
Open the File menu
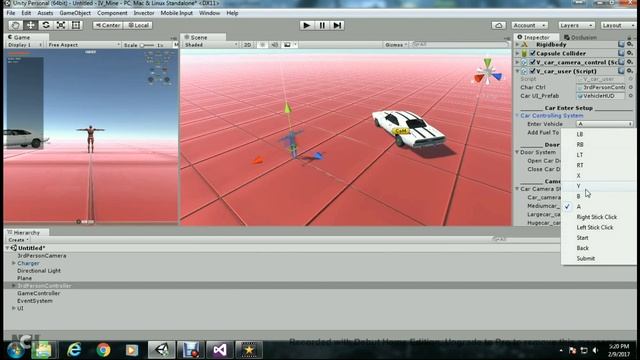(11, 13)
